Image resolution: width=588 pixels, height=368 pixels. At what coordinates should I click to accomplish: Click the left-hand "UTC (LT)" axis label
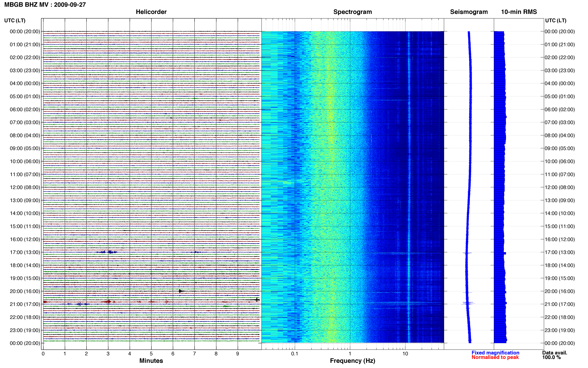15,20
